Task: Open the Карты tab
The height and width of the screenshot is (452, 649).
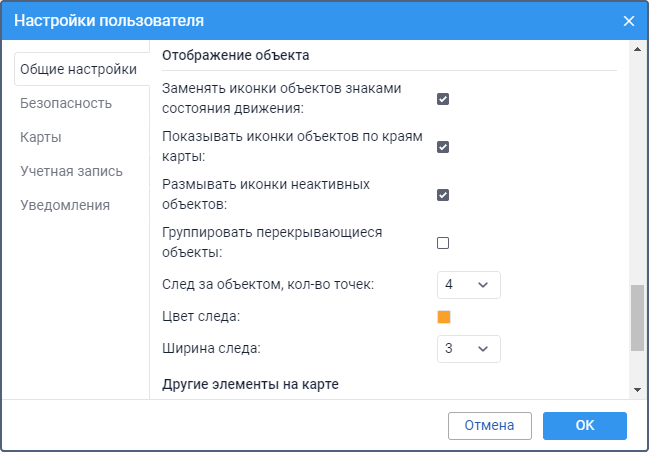Action: (41, 137)
